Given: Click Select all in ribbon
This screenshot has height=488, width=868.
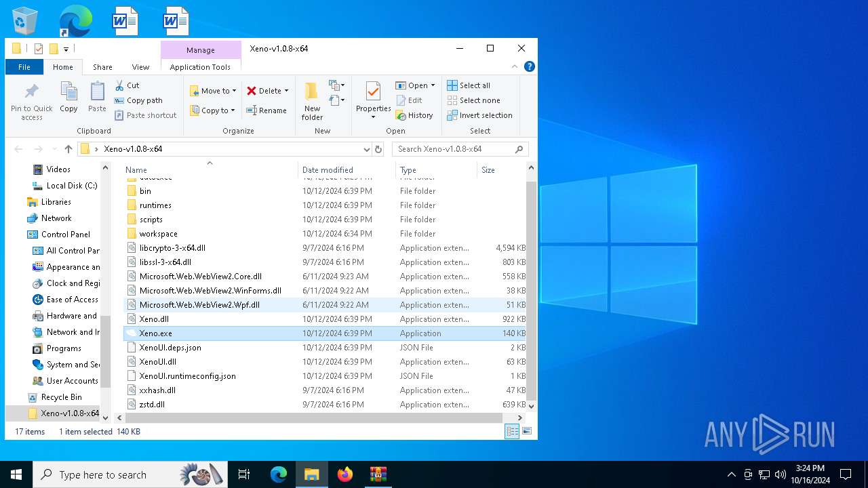Looking at the screenshot, I should (469, 85).
